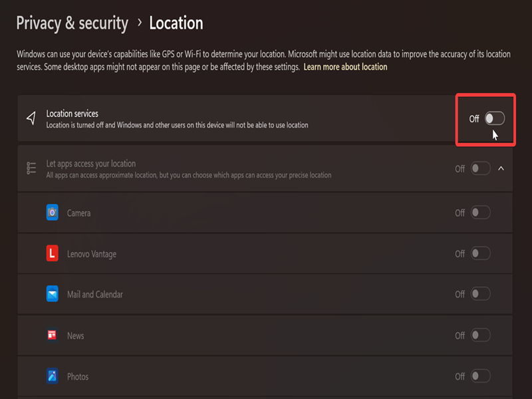Collapse the Let apps access section chevron
The width and height of the screenshot is (532, 399).
501,168
